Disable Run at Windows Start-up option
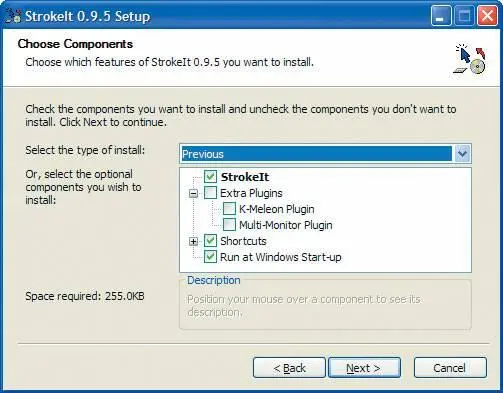Image resolution: width=503 pixels, height=393 pixels. click(x=210, y=257)
